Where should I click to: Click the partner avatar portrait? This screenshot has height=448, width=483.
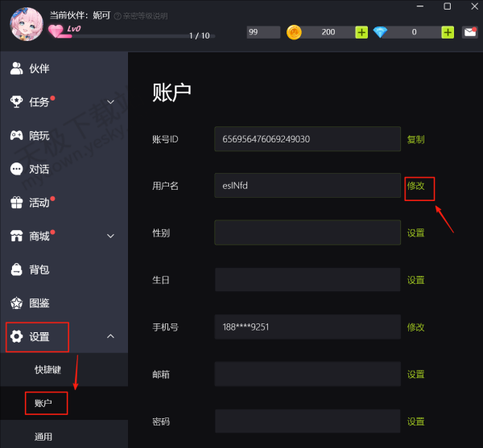coord(27,24)
